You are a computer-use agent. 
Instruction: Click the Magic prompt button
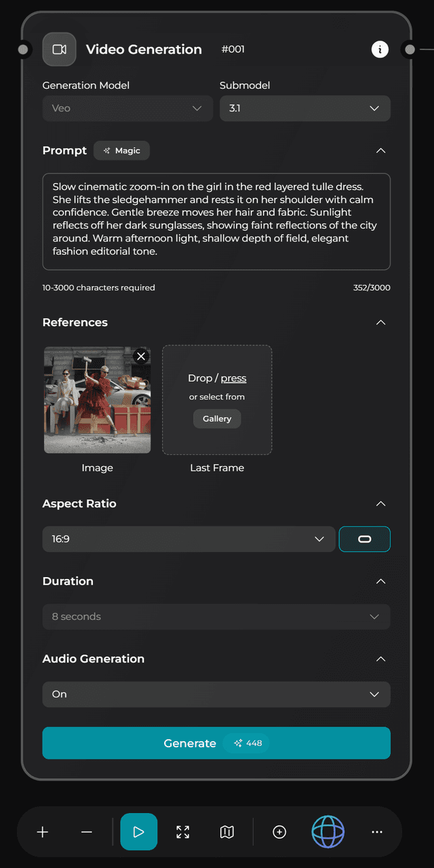click(x=121, y=151)
